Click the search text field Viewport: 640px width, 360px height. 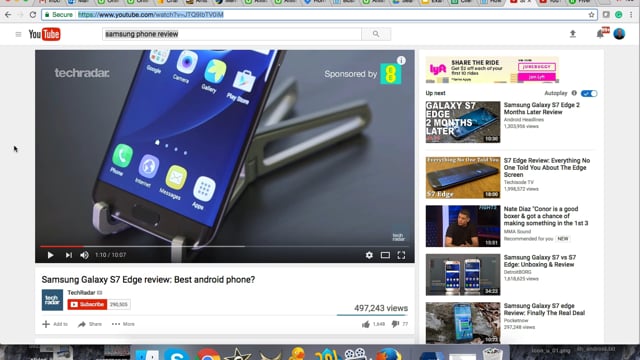point(232,34)
